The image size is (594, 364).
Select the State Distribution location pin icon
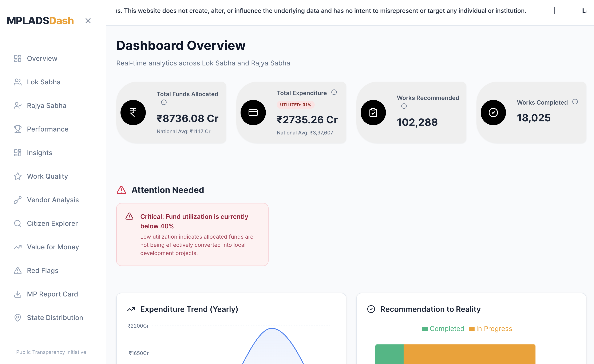point(17,318)
